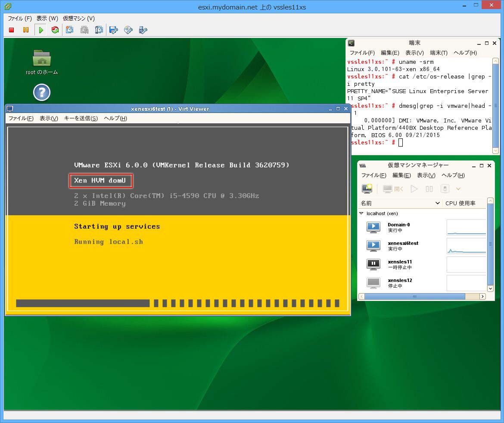Open virtual machine manager ヘルプ(H) menu
The width and height of the screenshot is (504, 423).
pyautogui.click(x=453, y=175)
